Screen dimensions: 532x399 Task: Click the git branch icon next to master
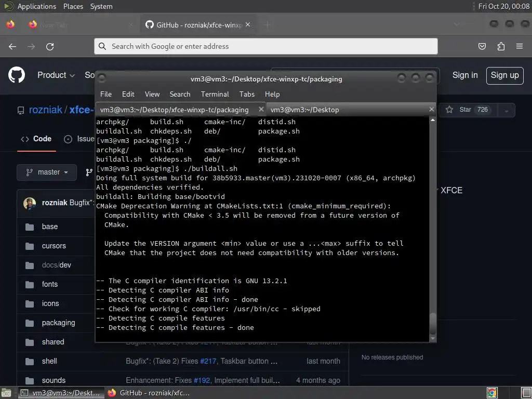coord(89,172)
